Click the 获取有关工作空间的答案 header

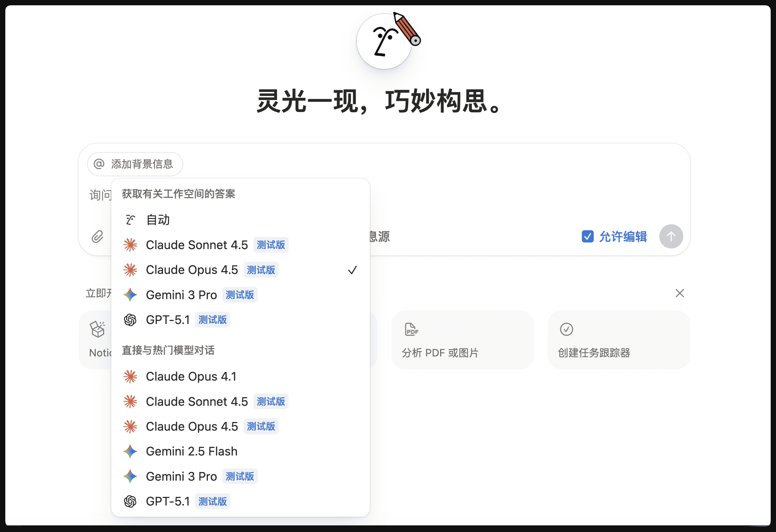(178, 193)
